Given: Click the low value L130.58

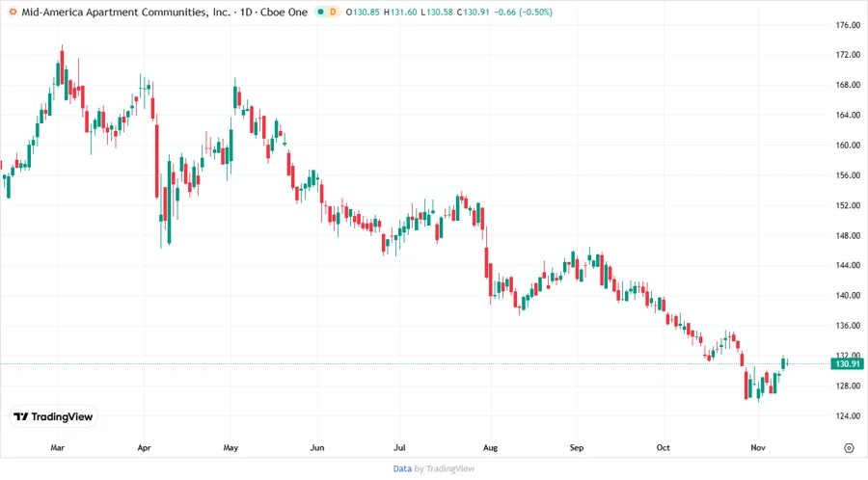Looking at the screenshot, I should click(437, 12).
